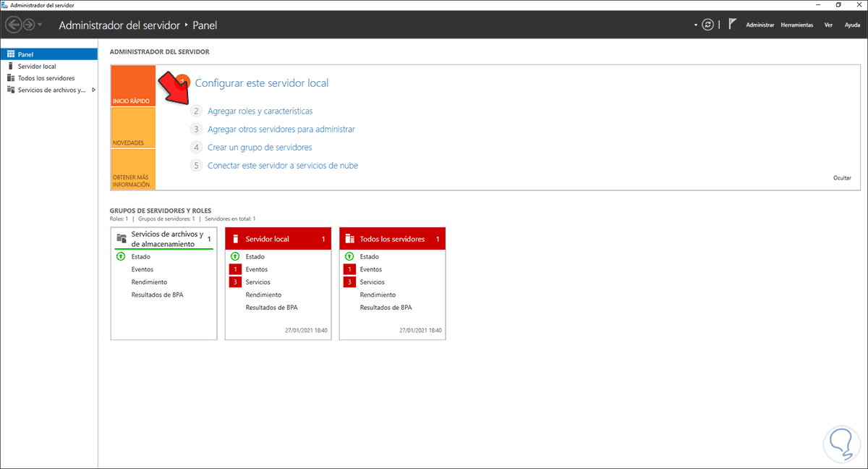Click Resultados de BPA in file services tile
This screenshot has width=868, height=469.
pos(157,295)
